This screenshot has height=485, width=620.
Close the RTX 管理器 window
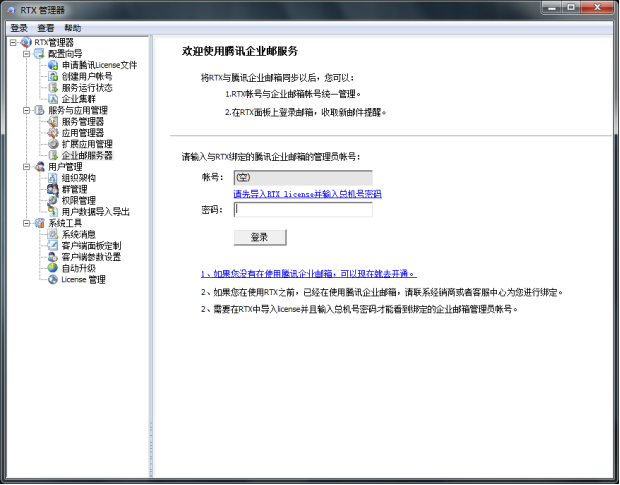[597, 7]
